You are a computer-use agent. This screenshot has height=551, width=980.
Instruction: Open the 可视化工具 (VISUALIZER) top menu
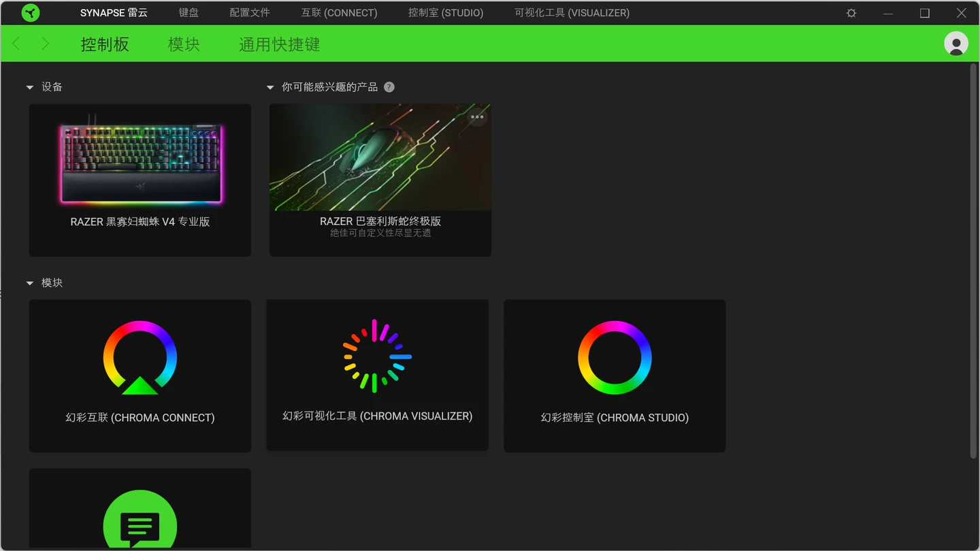pos(572,13)
